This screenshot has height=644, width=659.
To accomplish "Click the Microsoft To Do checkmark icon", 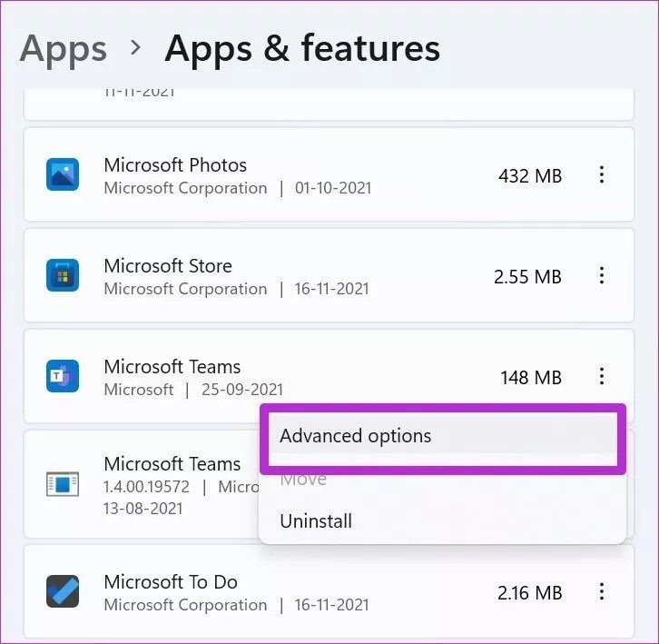I will point(63,592).
